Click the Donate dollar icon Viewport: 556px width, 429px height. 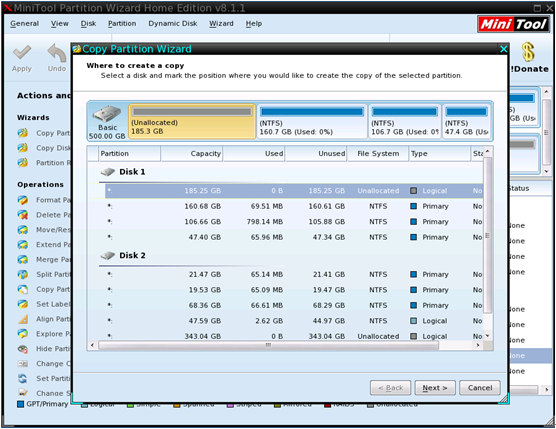(528, 52)
